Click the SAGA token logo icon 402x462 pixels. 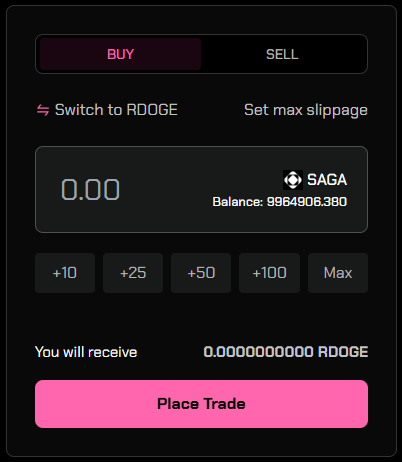pos(293,180)
